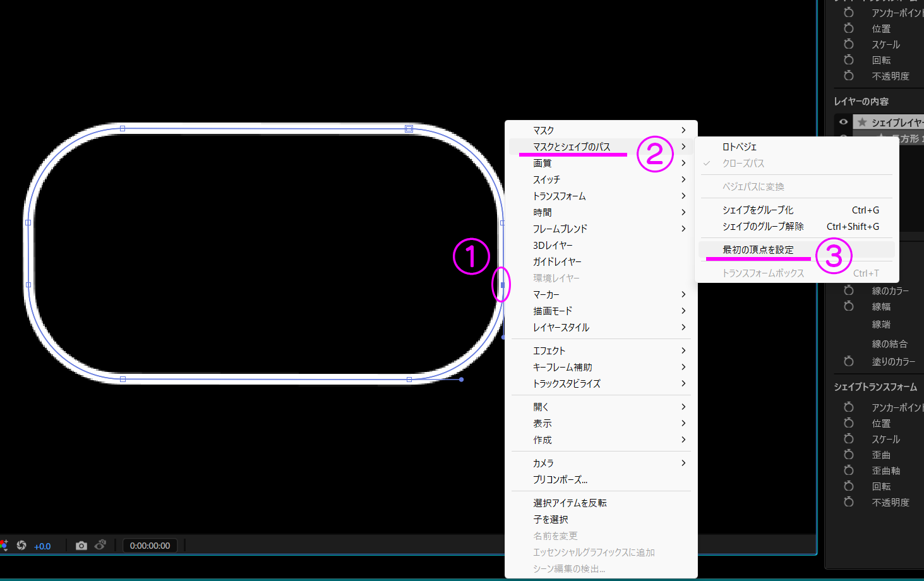Hide the シェイプレイヤー layer with eye icon
This screenshot has height=581, width=924.
point(843,122)
